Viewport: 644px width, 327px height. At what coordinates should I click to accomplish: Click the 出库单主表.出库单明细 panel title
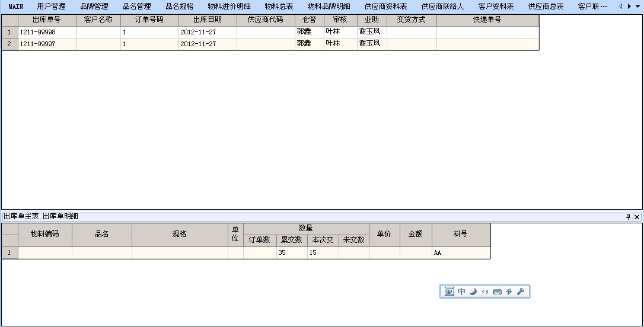tap(41, 216)
